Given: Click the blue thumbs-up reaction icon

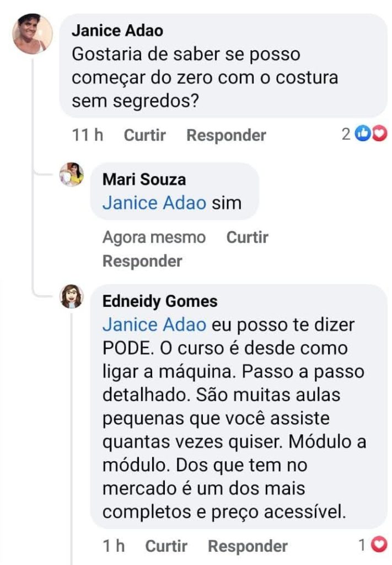Looking at the screenshot, I should pos(362,135).
